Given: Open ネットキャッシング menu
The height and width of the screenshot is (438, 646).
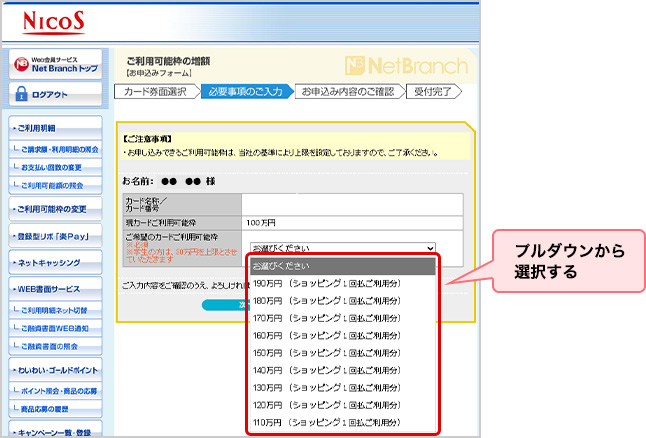Looking at the screenshot, I should pos(56,262).
